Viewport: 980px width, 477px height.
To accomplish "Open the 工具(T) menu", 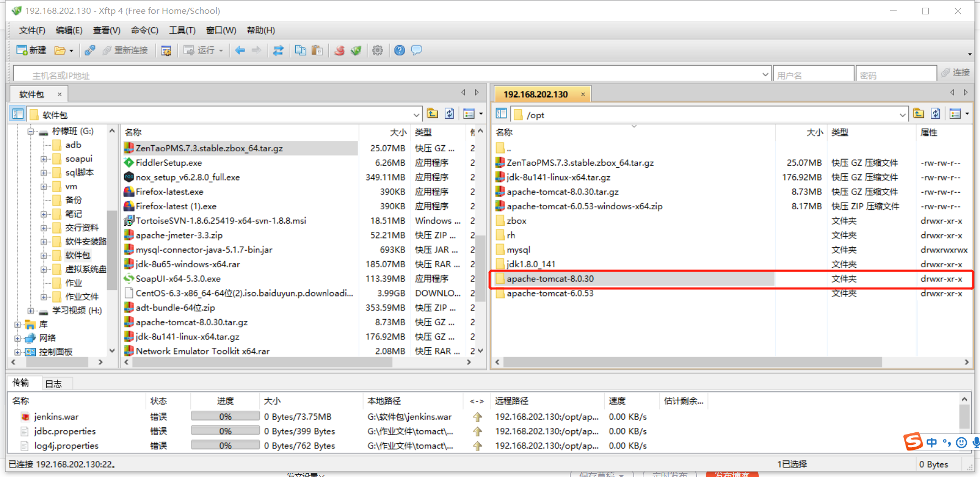I will (182, 30).
